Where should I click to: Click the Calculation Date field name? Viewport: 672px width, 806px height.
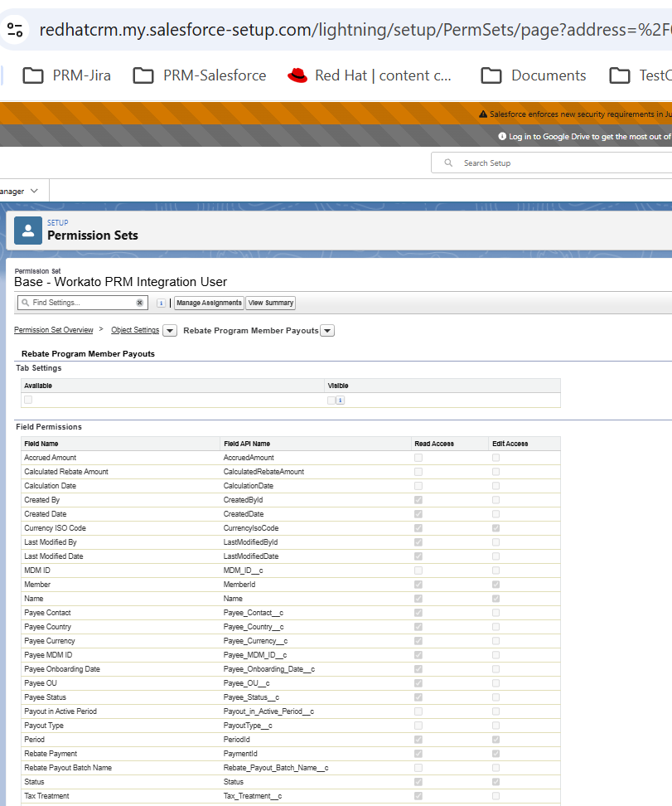[x=50, y=486]
